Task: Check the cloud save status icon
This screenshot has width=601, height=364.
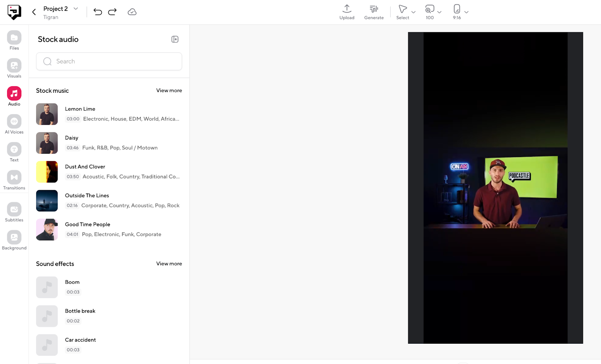Action: tap(132, 12)
